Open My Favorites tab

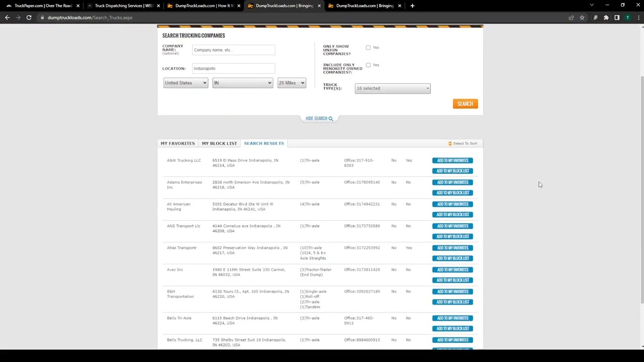click(178, 143)
